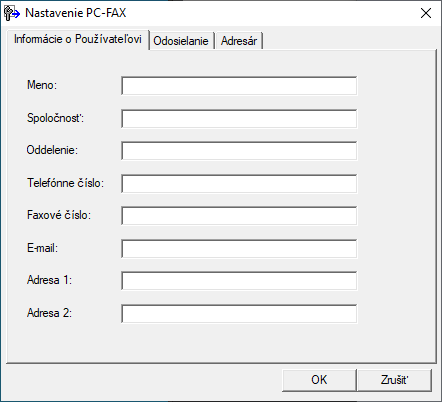Click the Telefónne číslo input field

point(239,183)
